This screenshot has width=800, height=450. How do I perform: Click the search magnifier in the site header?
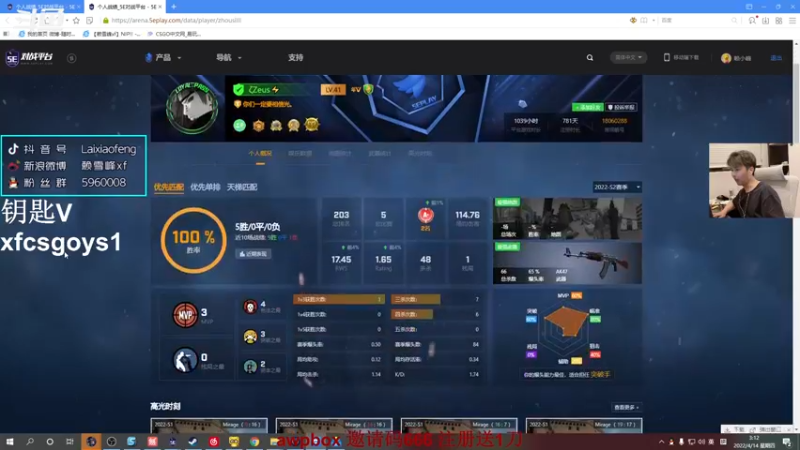[x=590, y=58]
